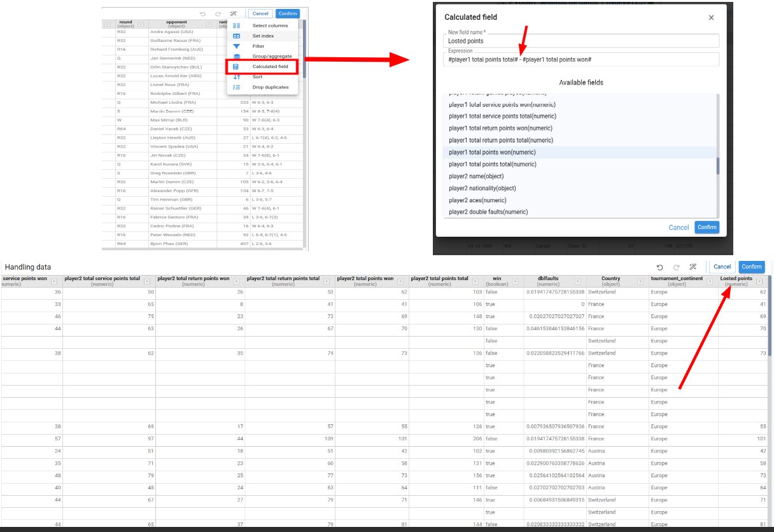The height and width of the screenshot is (532, 774).
Task: Open the Losted points column dropdown
Action: point(759,281)
